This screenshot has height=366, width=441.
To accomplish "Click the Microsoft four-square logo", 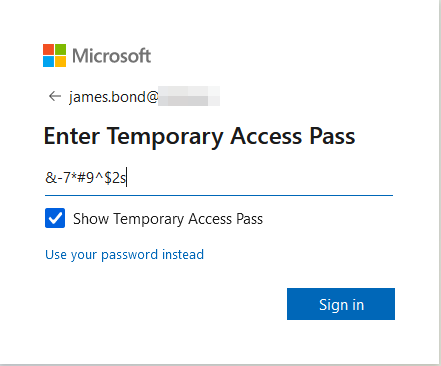I will [x=54, y=55].
